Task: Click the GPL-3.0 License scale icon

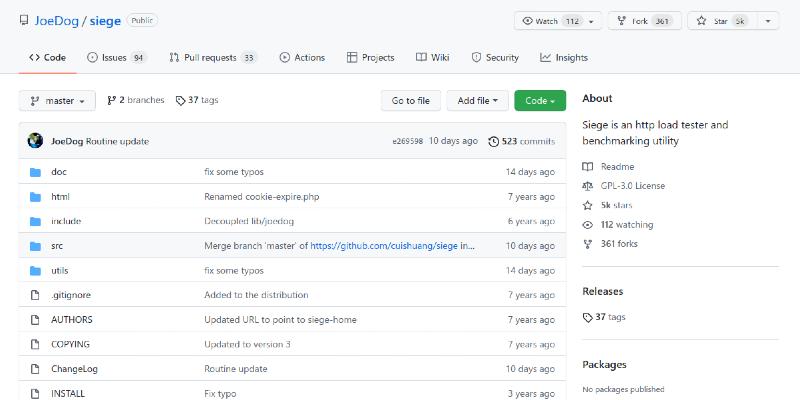Action: click(587, 186)
